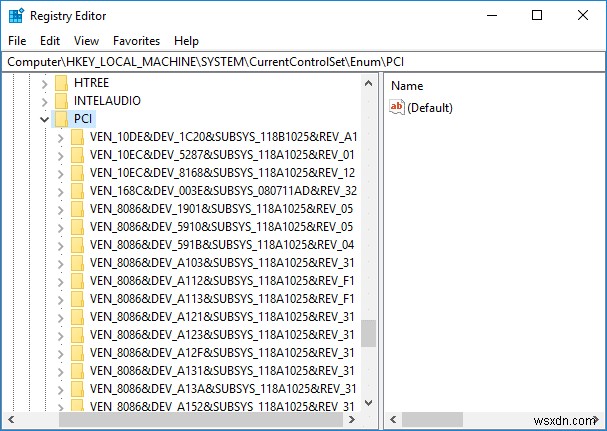Open the Edit menu
Viewport: 607px width, 431px height.
click(x=50, y=41)
